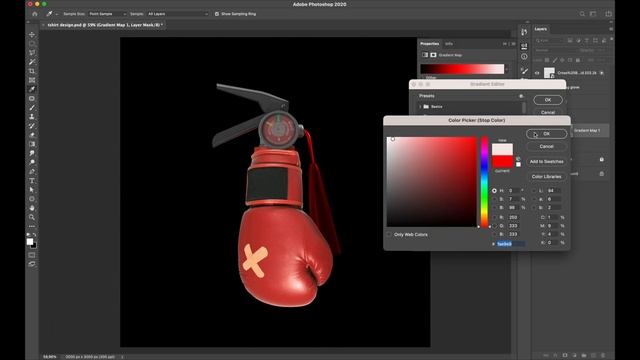Toggle Show Sampling Ring checkbox
This screenshot has height=360, width=640.
(x=217, y=14)
